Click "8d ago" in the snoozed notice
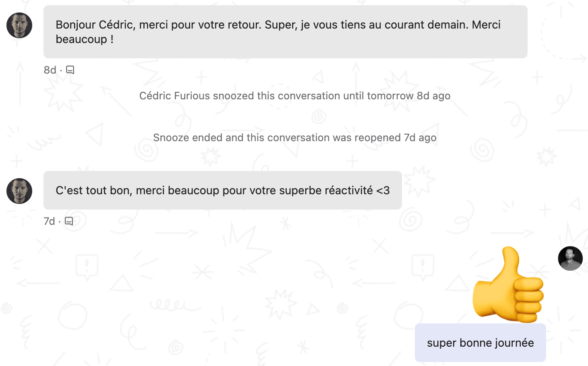The height and width of the screenshot is (366, 588). point(433,96)
